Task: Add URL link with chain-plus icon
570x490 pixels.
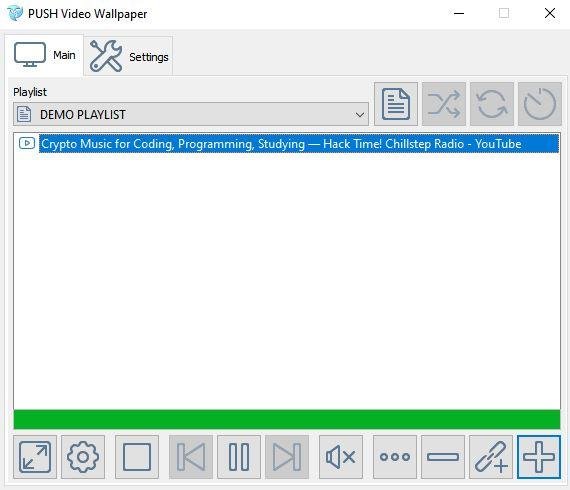Action: pyautogui.click(x=491, y=457)
